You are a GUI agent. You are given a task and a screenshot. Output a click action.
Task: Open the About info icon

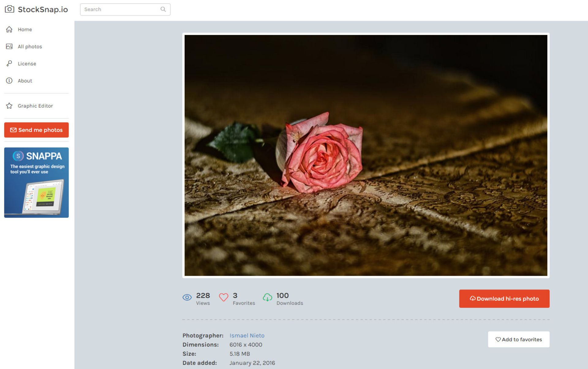click(x=9, y=81)
